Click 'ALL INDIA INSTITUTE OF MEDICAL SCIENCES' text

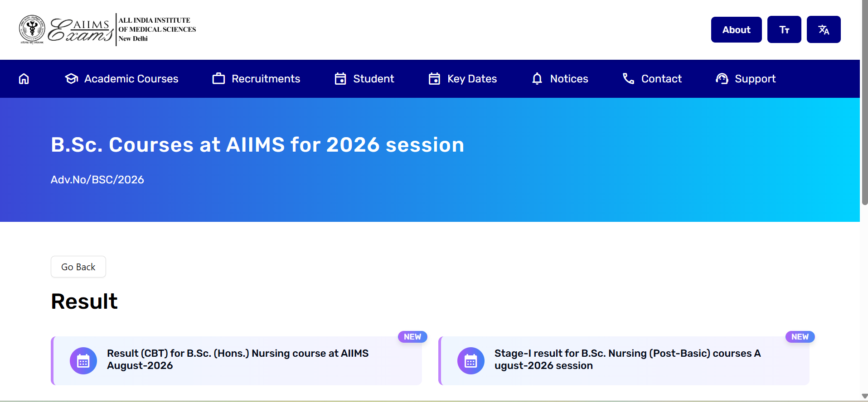(157, 25)
